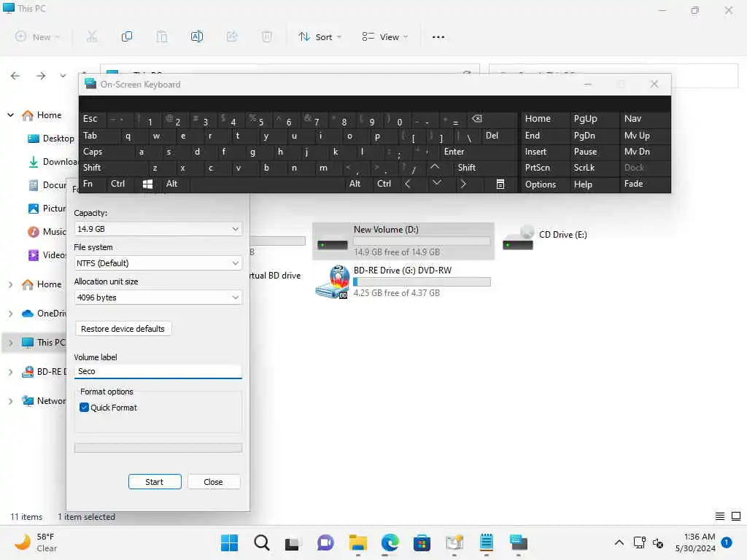Viewport: 747px width, 560px height.
Task: Uncheck the Quick Format checkbox
Action: 85,408
